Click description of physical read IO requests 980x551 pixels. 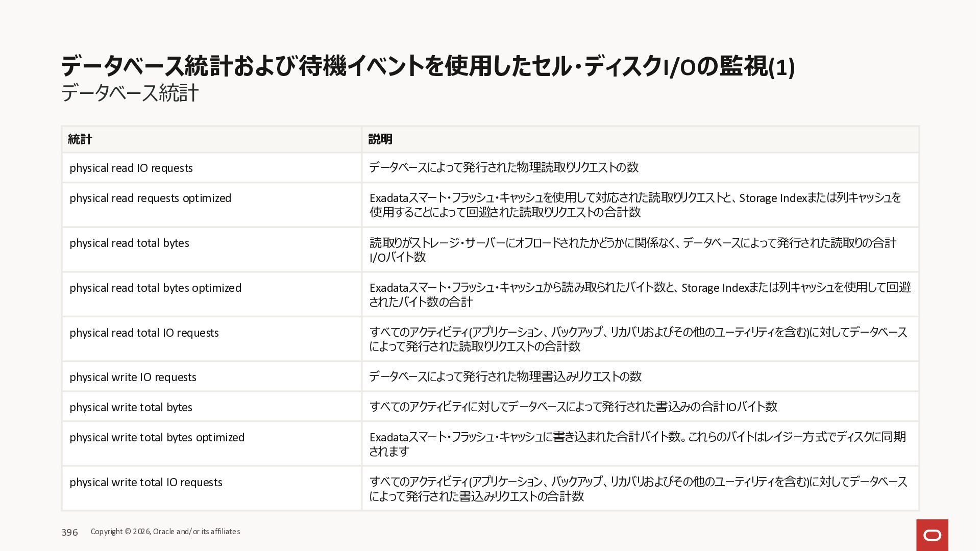coord(503,168)
